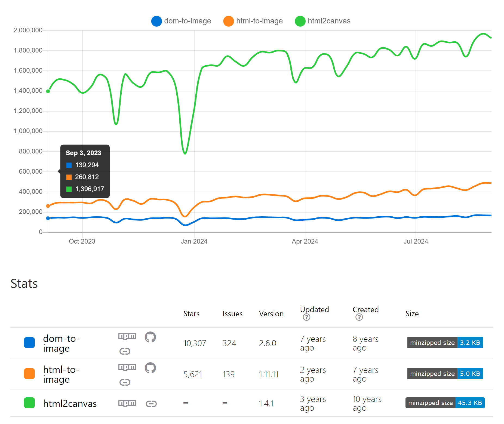This screenshot has height=424, width=504.
Task: Open npm page icon for html-to-image
Action: [x=127, y=367]
